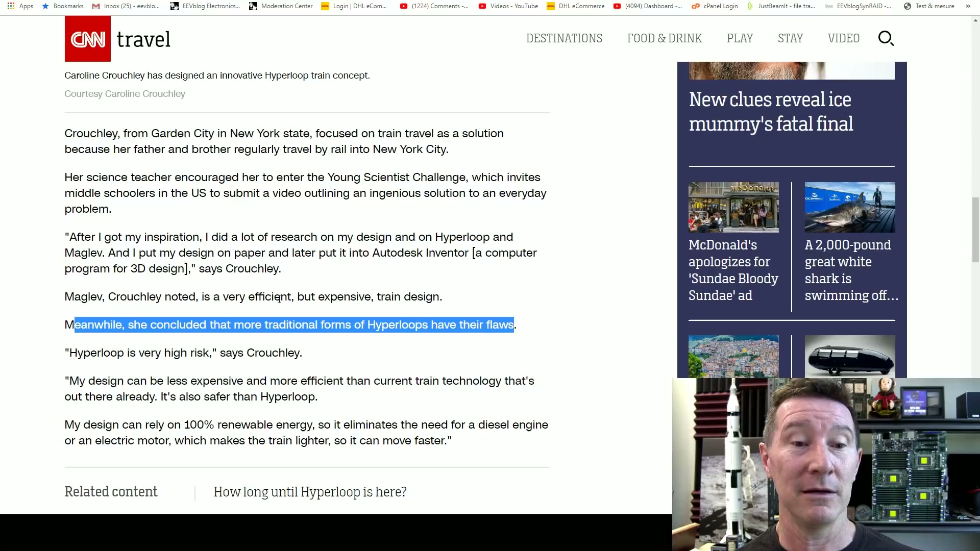The image size is (980, 551).
Task: Click the McDonald's storefront thumbnail
Action: [733, 207]
